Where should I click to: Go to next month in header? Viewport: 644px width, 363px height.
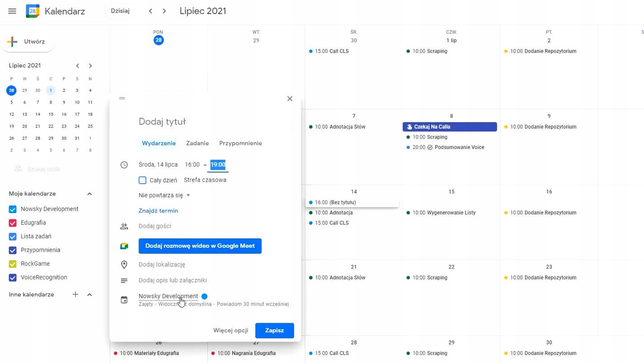coord(164,11)
